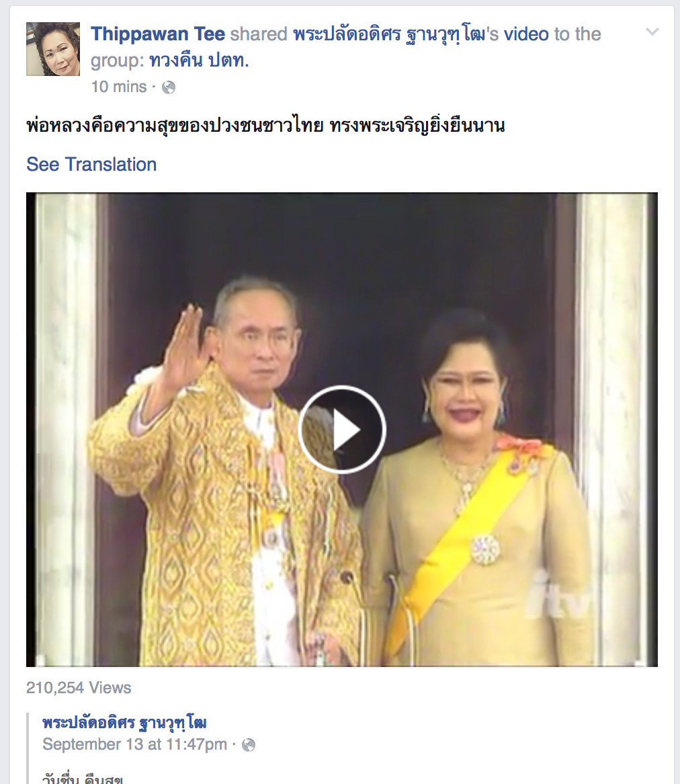Click the itv watermark on the video
Viewport: 680px width, 784px height.
(x=558, y=598)
